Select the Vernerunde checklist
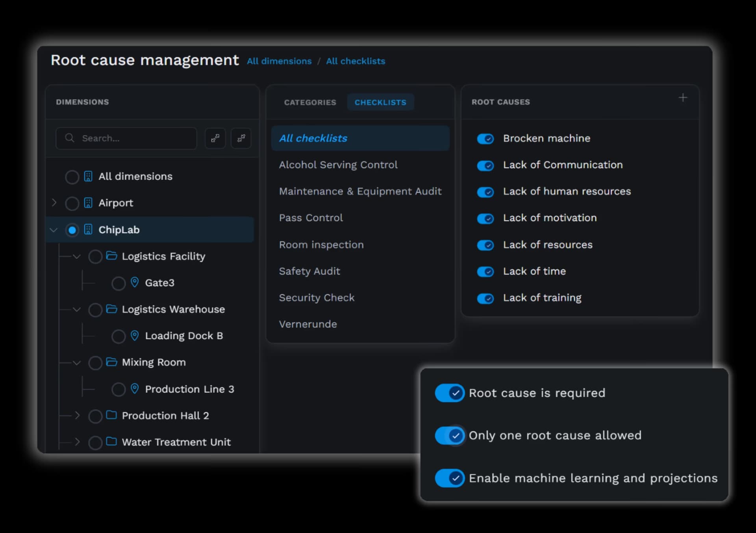The height and width of the screenshot is (533, 756). [x=308, y=324]
